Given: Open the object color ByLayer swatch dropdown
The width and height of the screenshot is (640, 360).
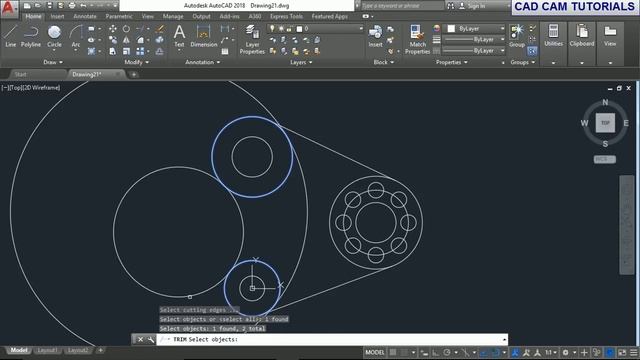Looking at the screenshot, I should pos(474,29).
